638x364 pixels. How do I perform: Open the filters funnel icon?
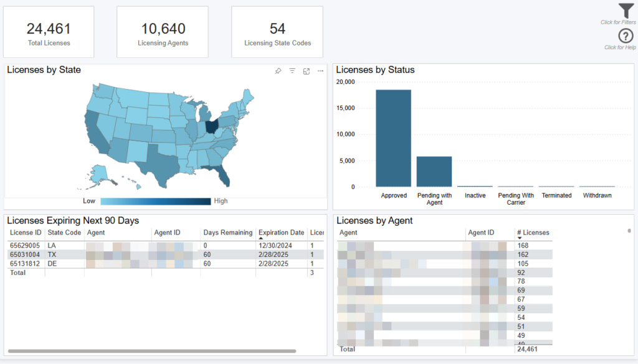[x=626, y=11]
